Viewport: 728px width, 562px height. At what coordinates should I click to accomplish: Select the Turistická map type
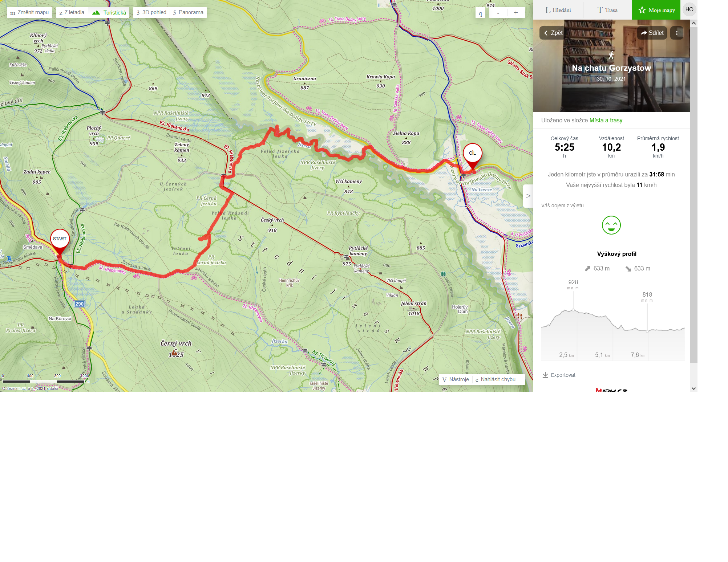(109, 12)
